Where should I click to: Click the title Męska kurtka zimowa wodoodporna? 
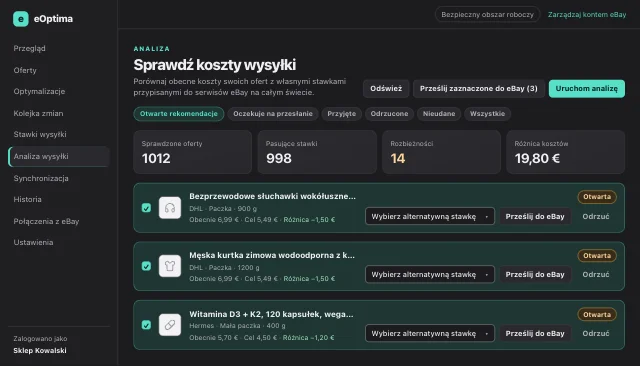click(272, 255)
